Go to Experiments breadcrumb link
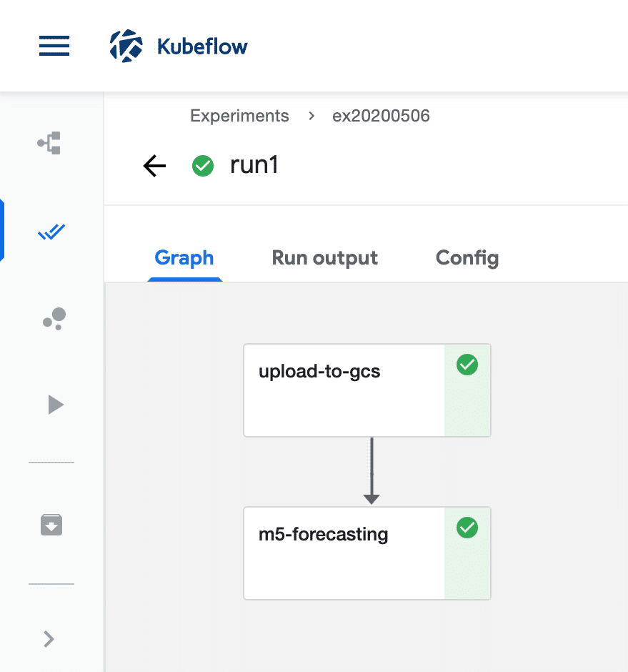 239,116
